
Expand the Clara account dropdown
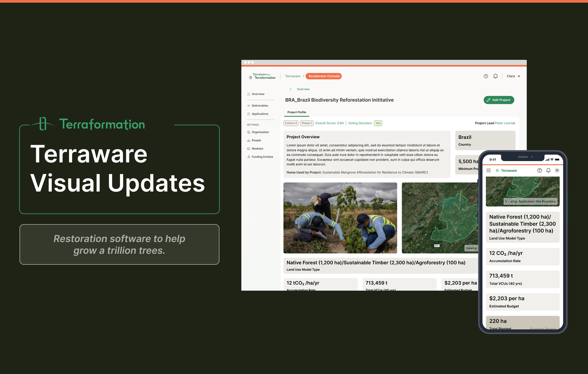(513, 76)
